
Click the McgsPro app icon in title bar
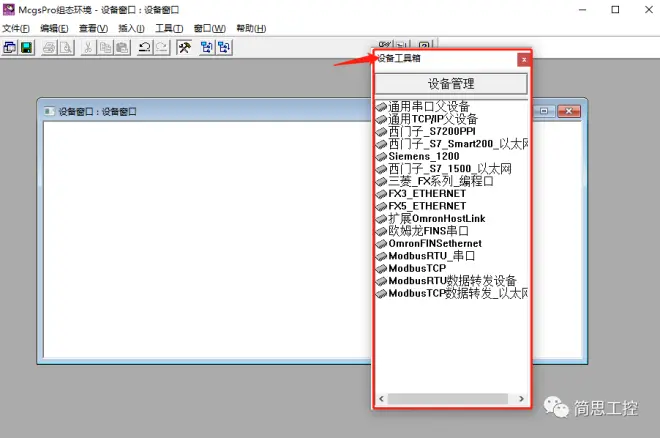[x=8, y=9]
